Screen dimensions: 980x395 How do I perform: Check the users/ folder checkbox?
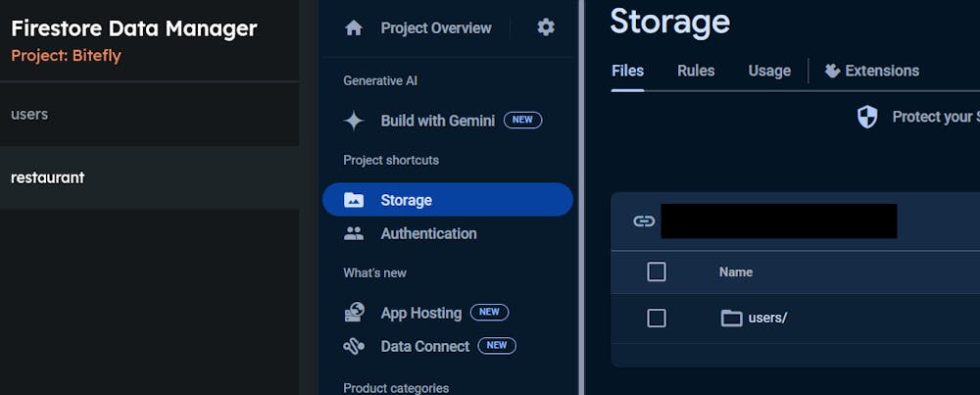(657, 318)
